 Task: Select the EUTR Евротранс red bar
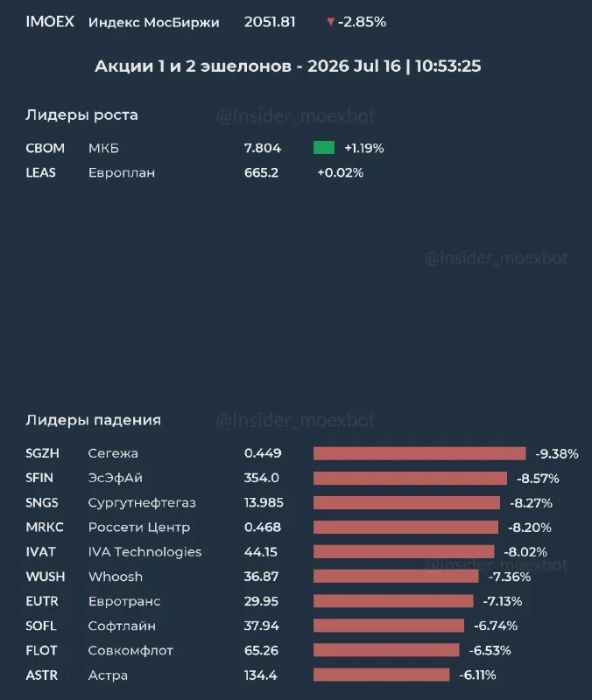[x=393, y=601]
